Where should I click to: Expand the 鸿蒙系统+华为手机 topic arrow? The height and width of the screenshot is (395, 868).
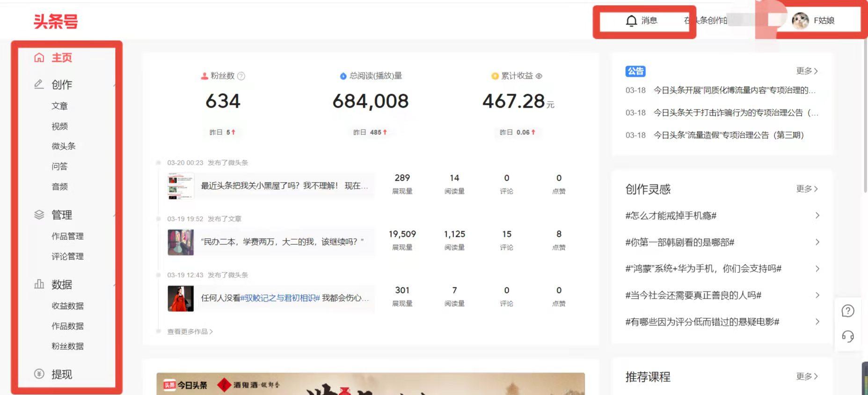(x=817, y=269)
